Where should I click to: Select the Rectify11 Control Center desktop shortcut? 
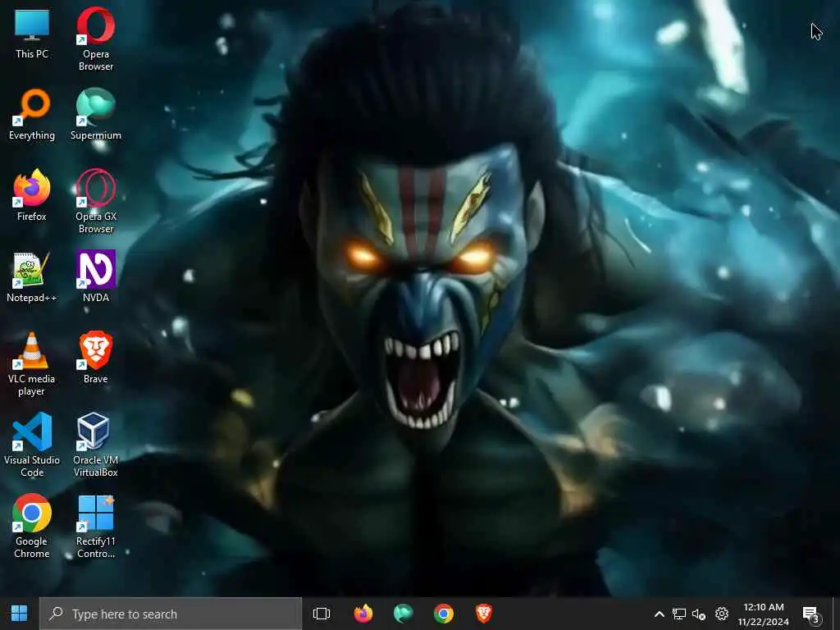[96, 527]
